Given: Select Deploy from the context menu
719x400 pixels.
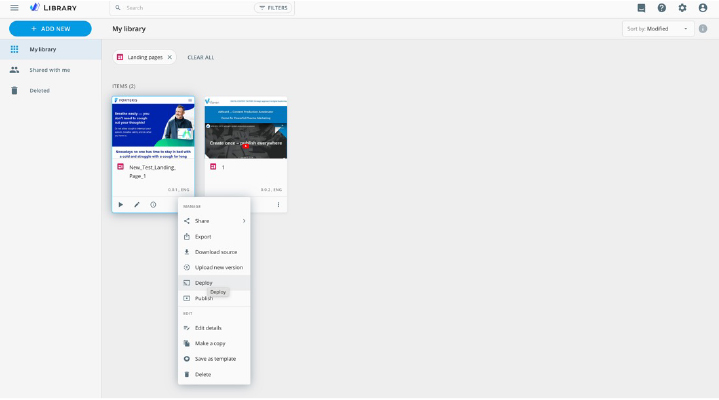Looking at the screenshot, I should (204, 283).
